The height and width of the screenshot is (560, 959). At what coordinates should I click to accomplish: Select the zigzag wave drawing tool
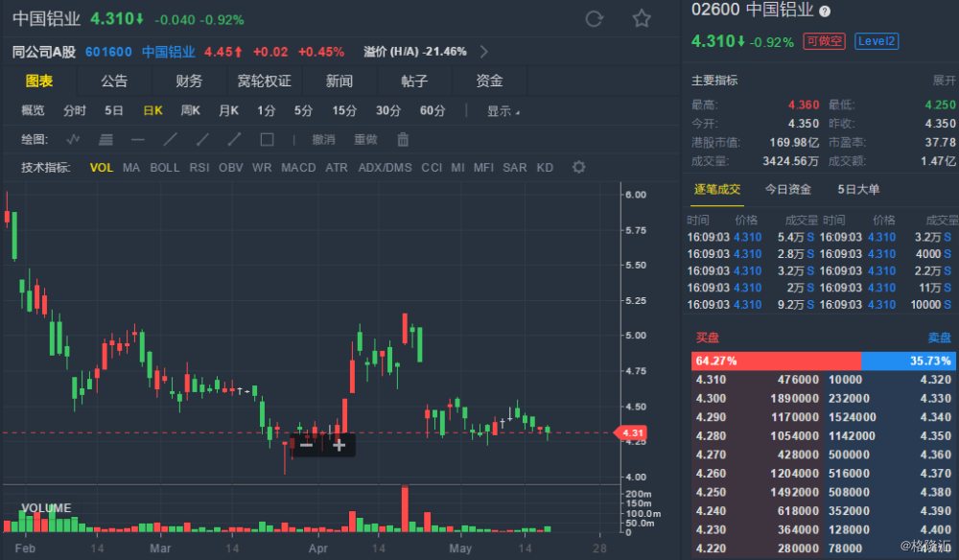point(74,139)
